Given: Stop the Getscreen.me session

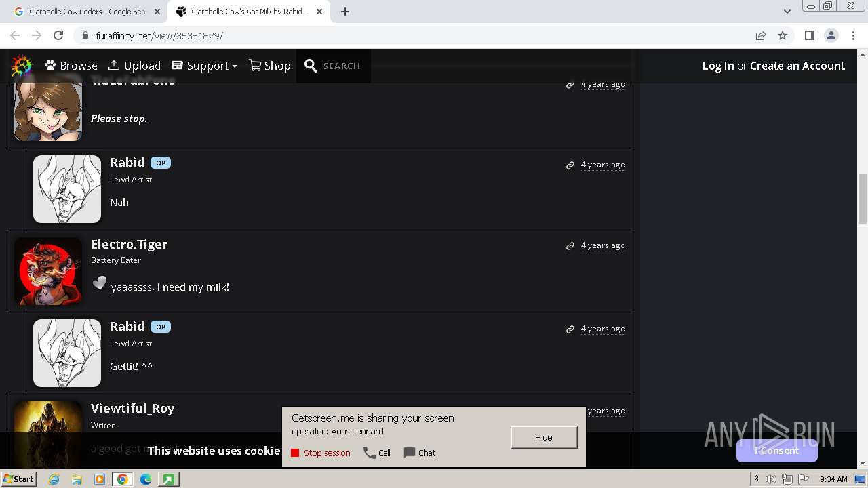Looking at the screenshot, I should (321, 453).
